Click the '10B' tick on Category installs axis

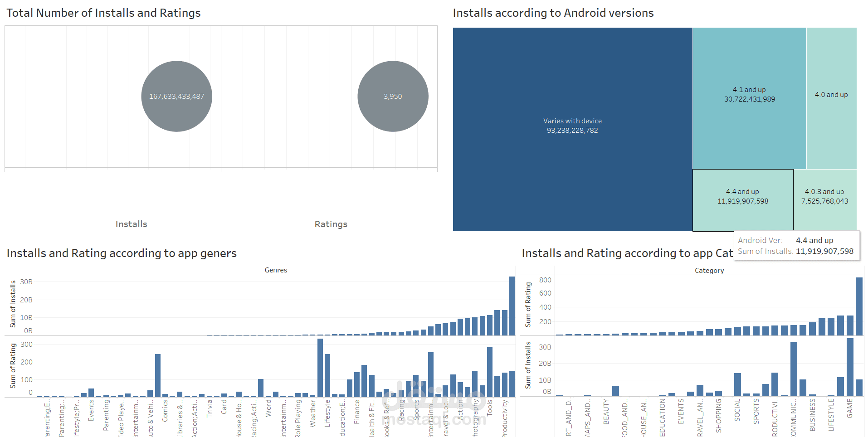coord(545,380)
